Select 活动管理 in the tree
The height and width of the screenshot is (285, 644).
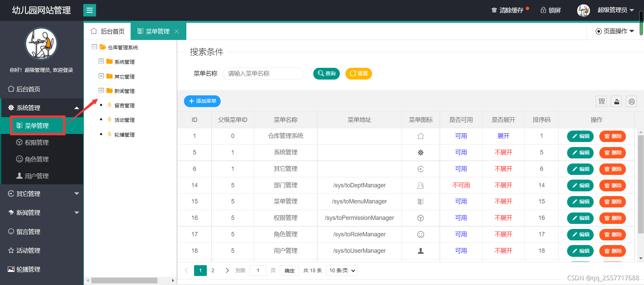[124, 120]
